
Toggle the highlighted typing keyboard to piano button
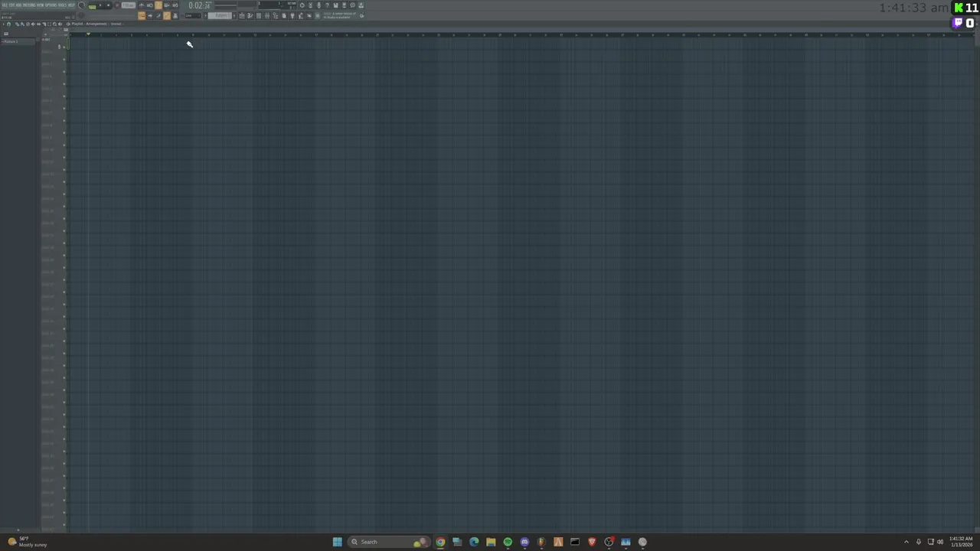[142, 15]
